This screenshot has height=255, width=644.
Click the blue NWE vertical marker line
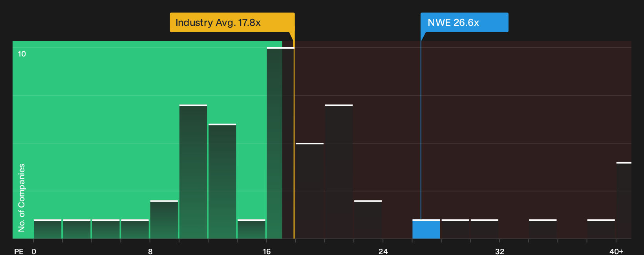tap(421, 129)
